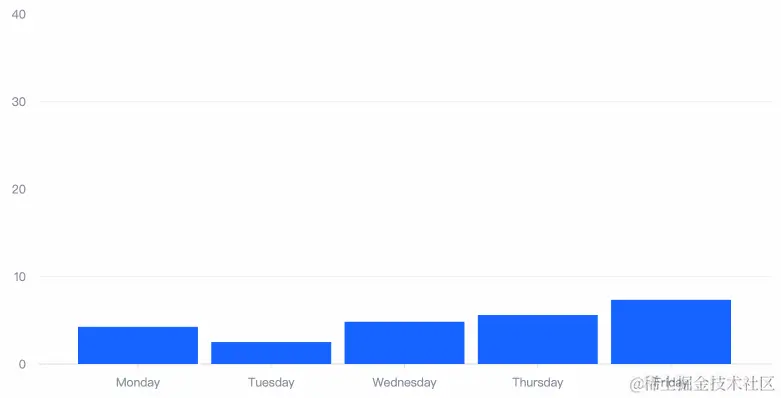Click the y-axis value 20
781x398 pixels.
18,189
